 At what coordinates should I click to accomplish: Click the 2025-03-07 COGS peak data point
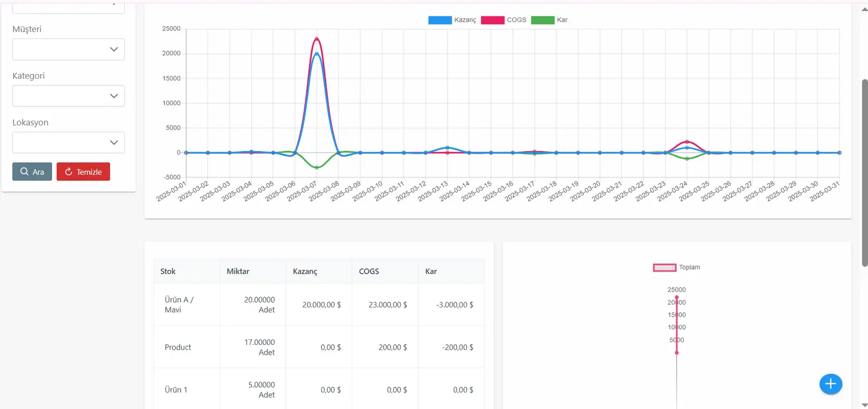pos(317,39)
